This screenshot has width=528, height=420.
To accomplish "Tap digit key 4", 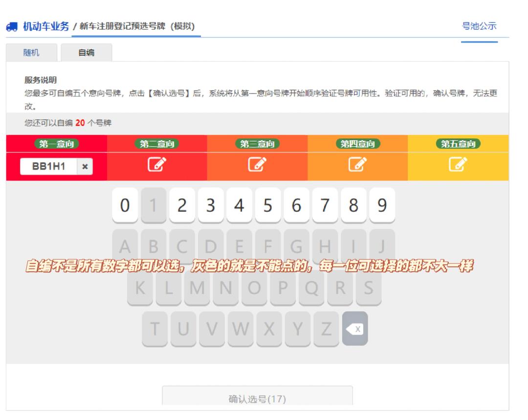I will tap(239, 205).
